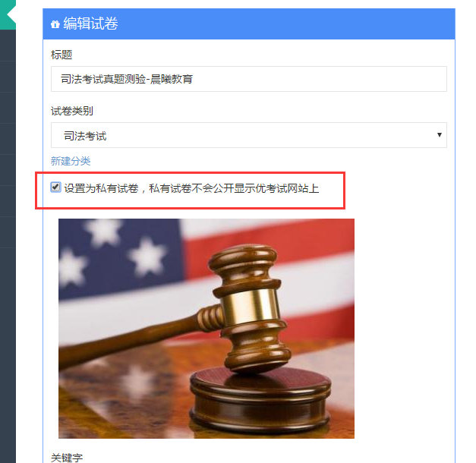Click the gift icon beside 编辑试卷

click(55, 24)
